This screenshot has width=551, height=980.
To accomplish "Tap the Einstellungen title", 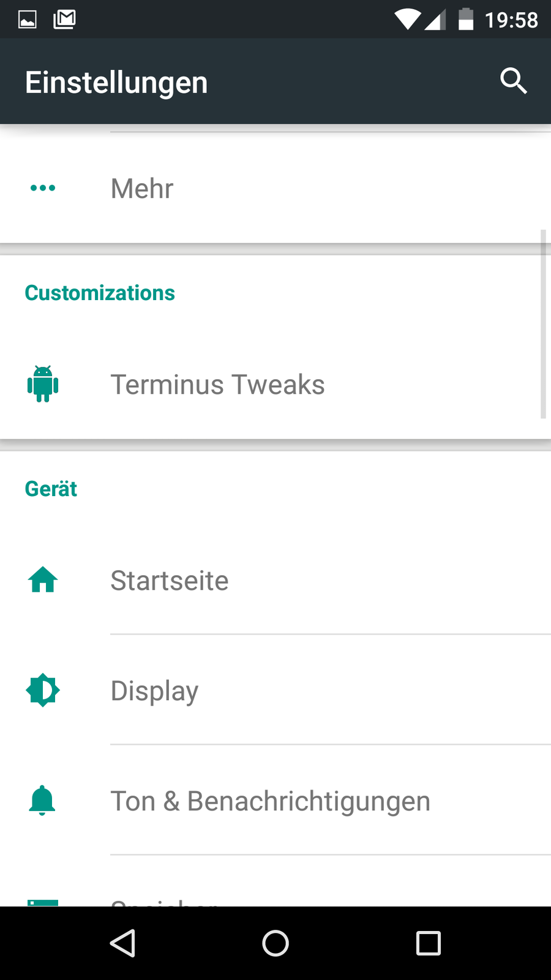I will coord(116,82).
